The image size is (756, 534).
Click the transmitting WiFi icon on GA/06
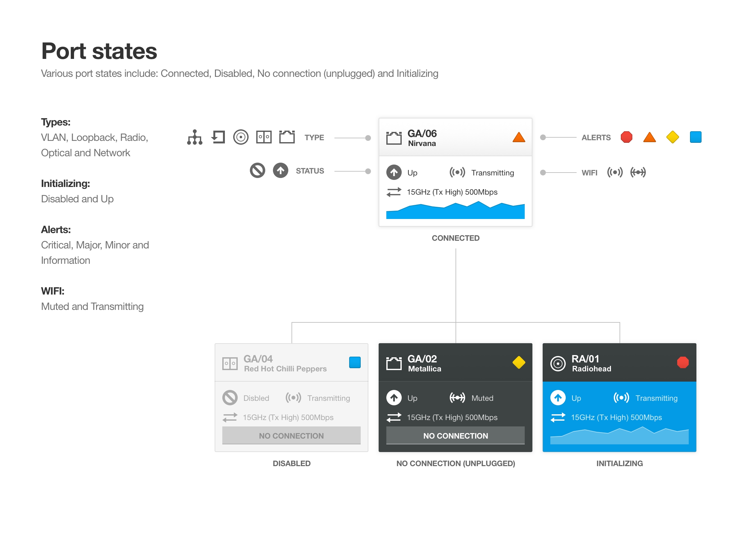tap(457, 172)
